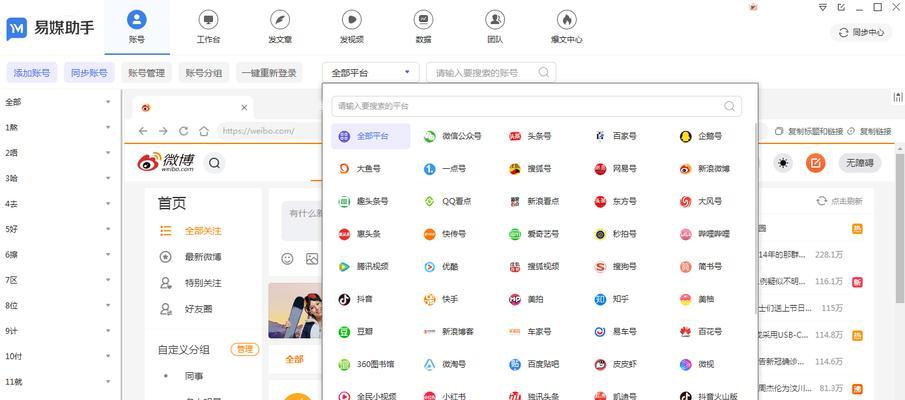This screenshot has height=400, width=905.
Task: Click the 添加账号 button
Action: coord(32,73)
